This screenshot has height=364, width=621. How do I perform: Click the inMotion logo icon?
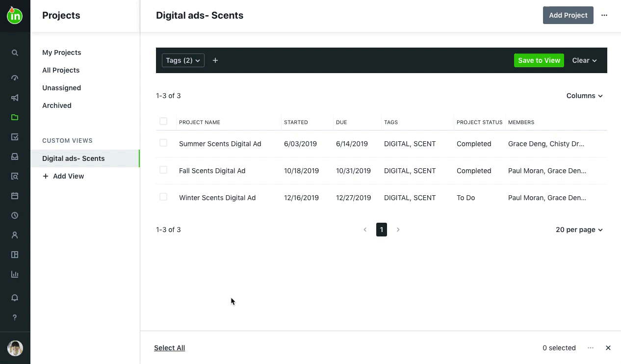[15, 15]
